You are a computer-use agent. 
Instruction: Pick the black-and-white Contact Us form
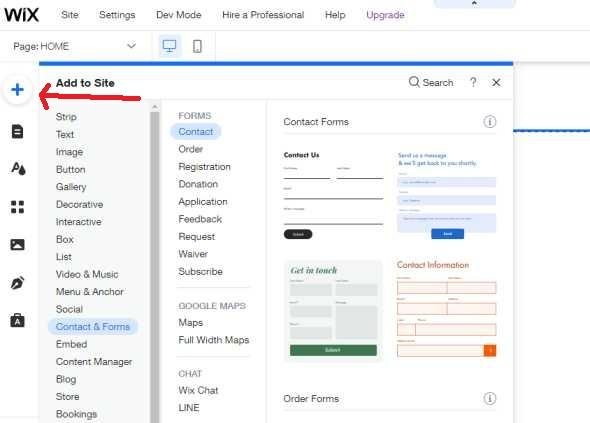pyautogui.click(x=333, y=195)
